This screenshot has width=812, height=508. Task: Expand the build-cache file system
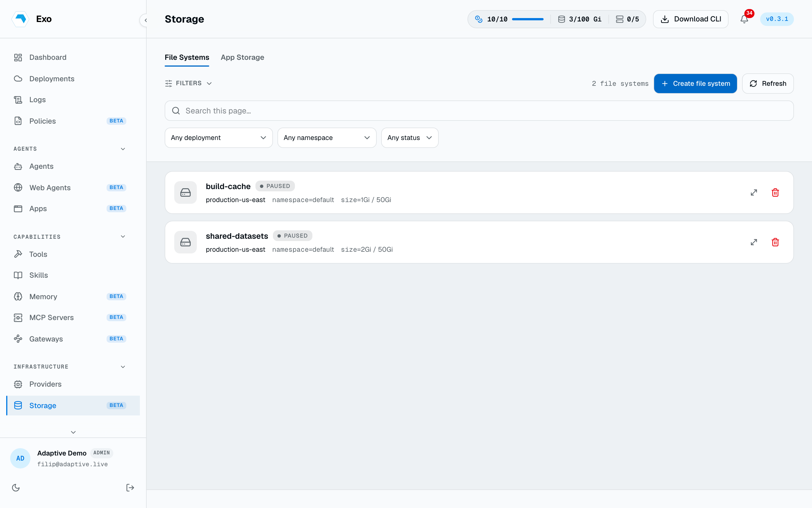coord(754,192)
